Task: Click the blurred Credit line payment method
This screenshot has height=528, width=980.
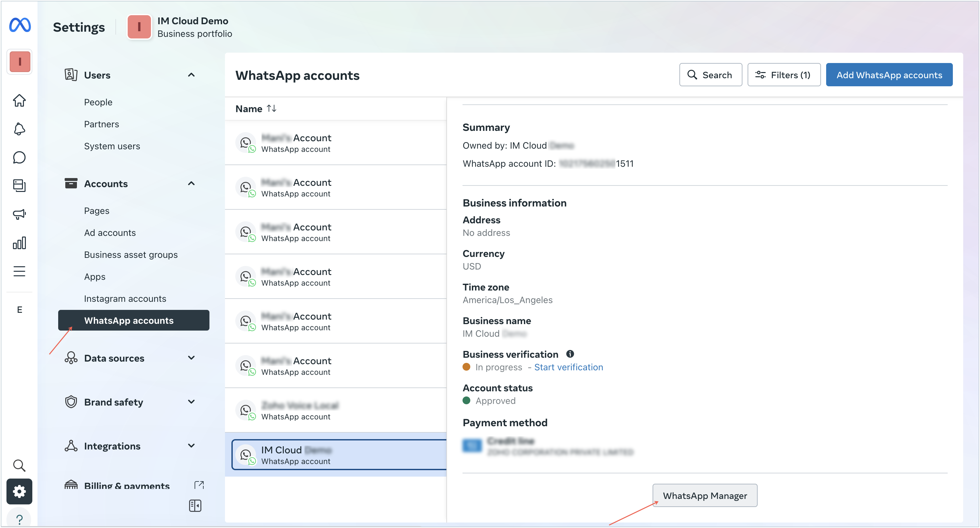Action: pos(548,446)
